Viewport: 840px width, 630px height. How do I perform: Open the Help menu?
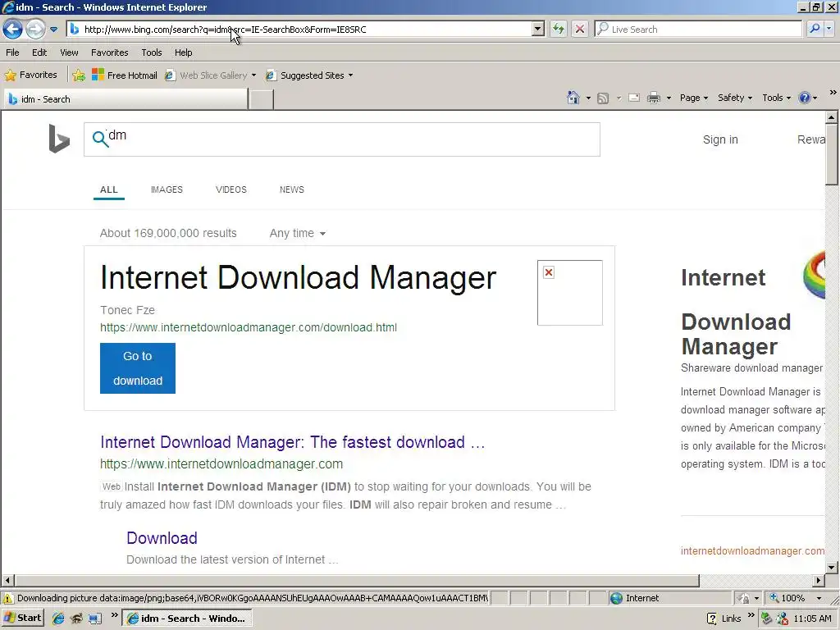pos(183,52)
